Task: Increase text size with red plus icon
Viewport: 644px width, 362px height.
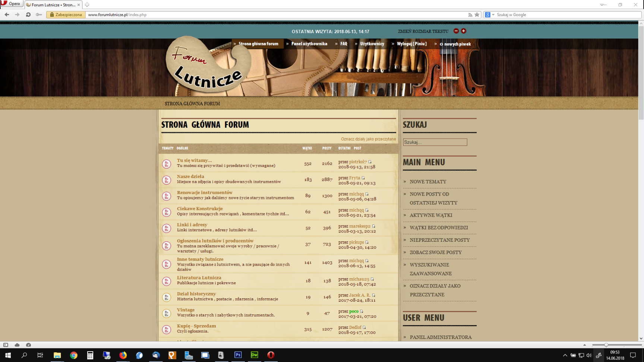Action: (x=464, y=31)
